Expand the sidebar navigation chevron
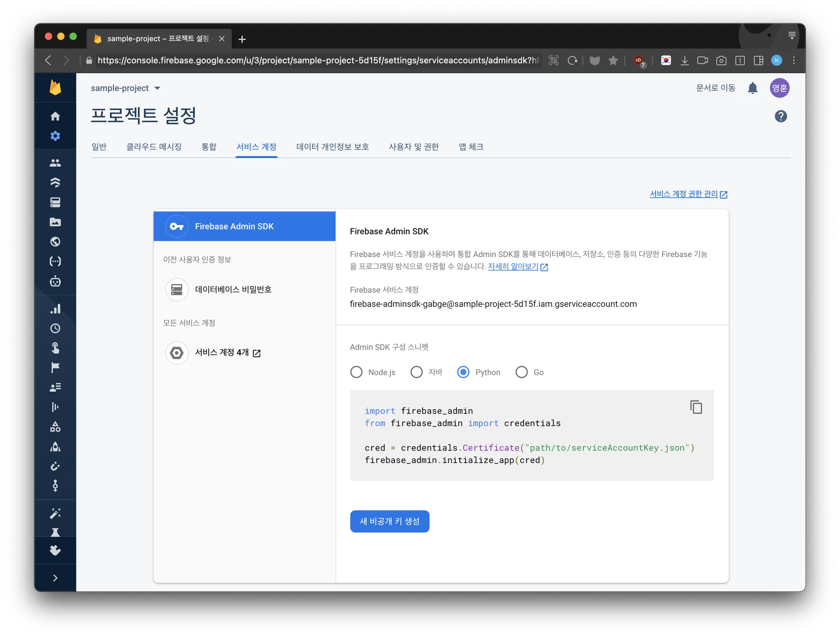The height and width of the screenshot is (637, 840). [55, 578]
